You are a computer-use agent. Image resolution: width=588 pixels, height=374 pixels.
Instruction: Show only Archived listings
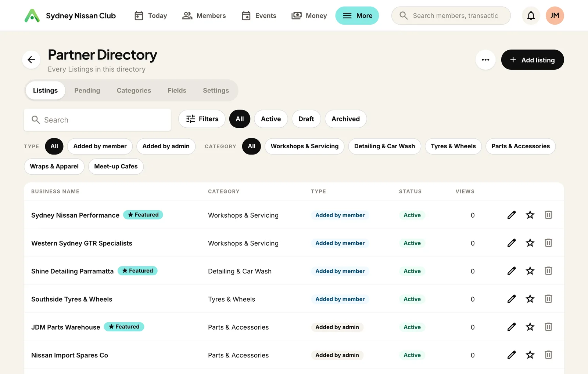pos(345,119)
